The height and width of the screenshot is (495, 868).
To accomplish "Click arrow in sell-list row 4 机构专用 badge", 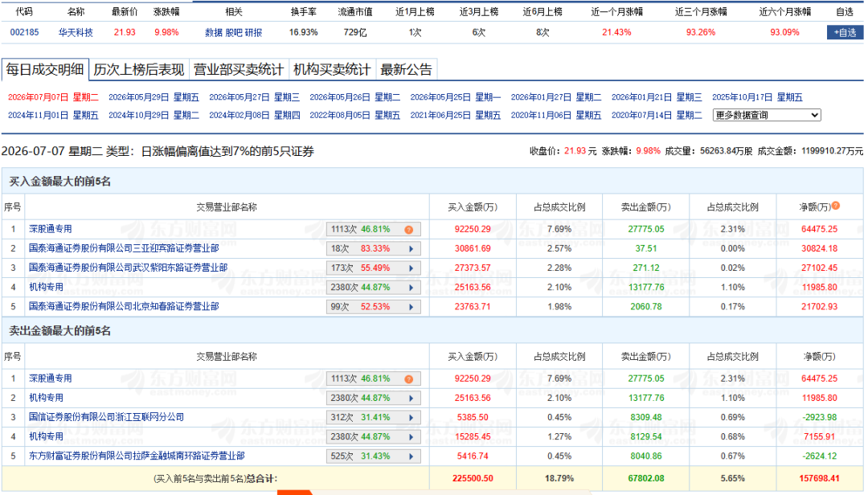I will [411, 437].
